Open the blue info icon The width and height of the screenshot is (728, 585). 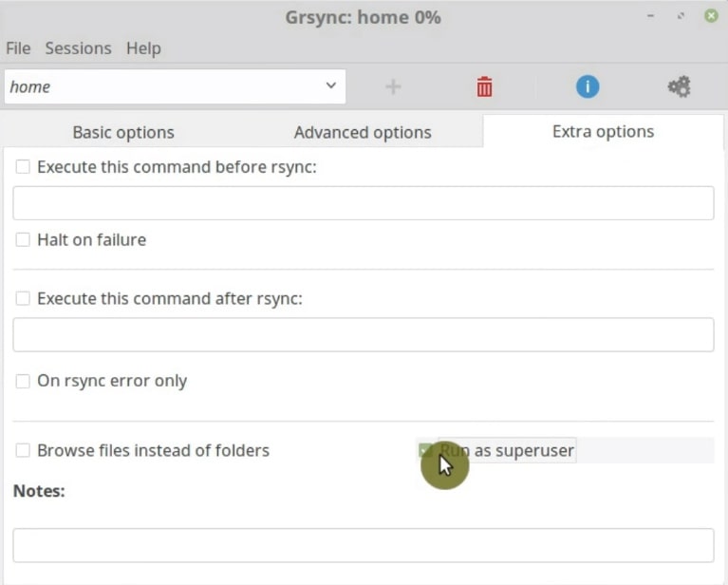tap(588, 86)
